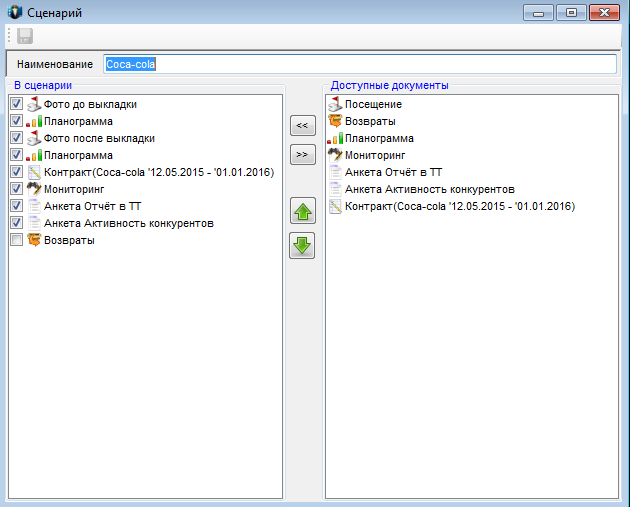Select Контракт (Coca-cola) in available documents
Screen dimensions: 630x507
click(460, 206)
